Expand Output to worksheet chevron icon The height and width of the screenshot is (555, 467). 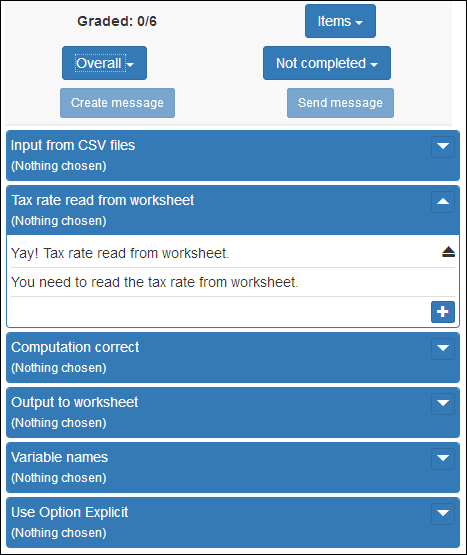click(x=443, y=403)
